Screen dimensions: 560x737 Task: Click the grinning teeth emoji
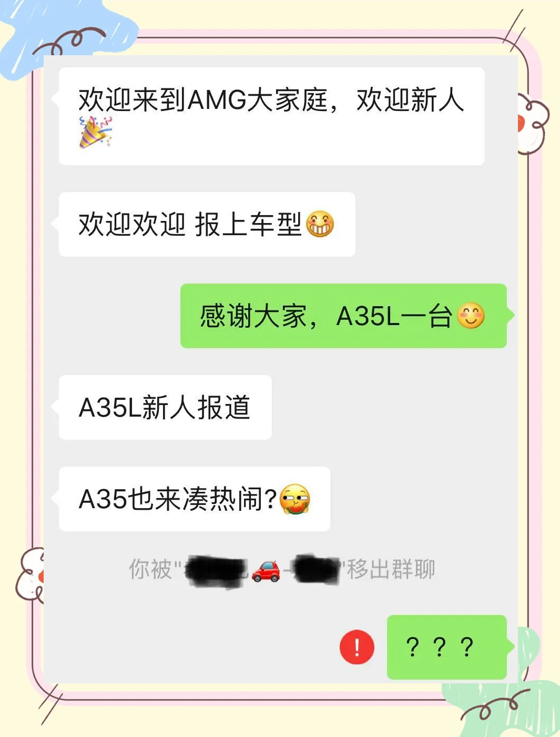coord(320,224)
